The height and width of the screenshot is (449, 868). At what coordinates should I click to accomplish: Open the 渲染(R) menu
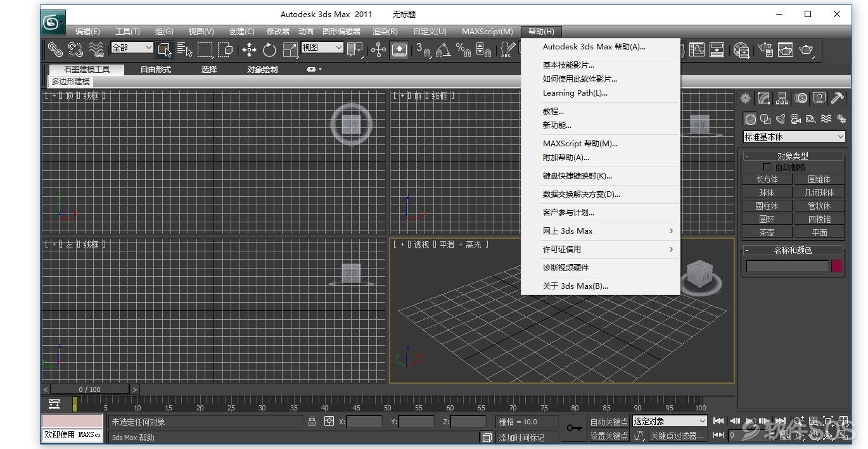[385, 32]
